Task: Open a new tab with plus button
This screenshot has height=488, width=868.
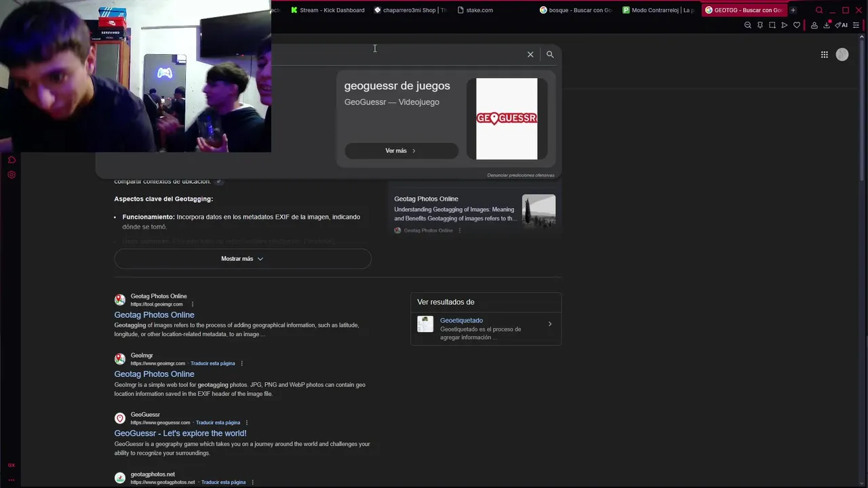Action: click(793, 10)
